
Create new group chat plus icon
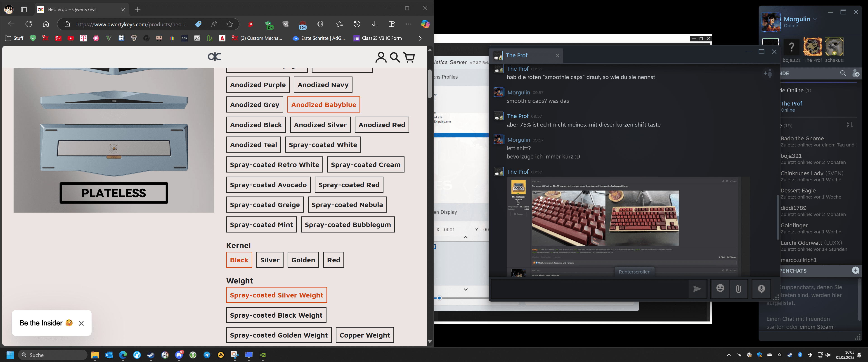(855, 271)
